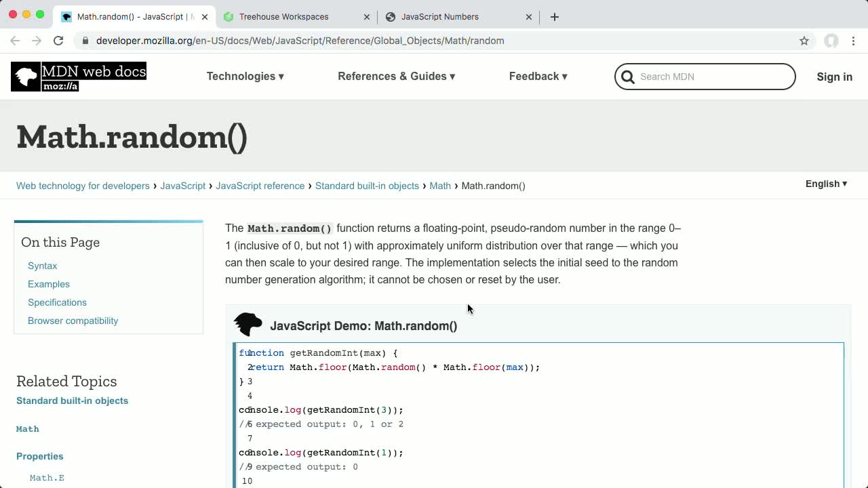This screenshot has height=488, width=868.
Task: Click the magnifier in the Search MDN box
Action: pyautogui.click(x=627, y=77)
